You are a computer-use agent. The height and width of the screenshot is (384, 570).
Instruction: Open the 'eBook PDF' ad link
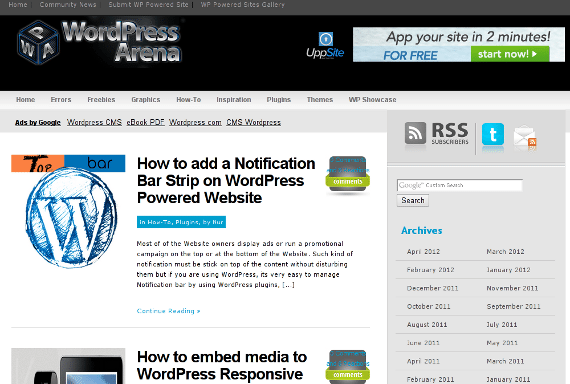[x=145, y=123]
